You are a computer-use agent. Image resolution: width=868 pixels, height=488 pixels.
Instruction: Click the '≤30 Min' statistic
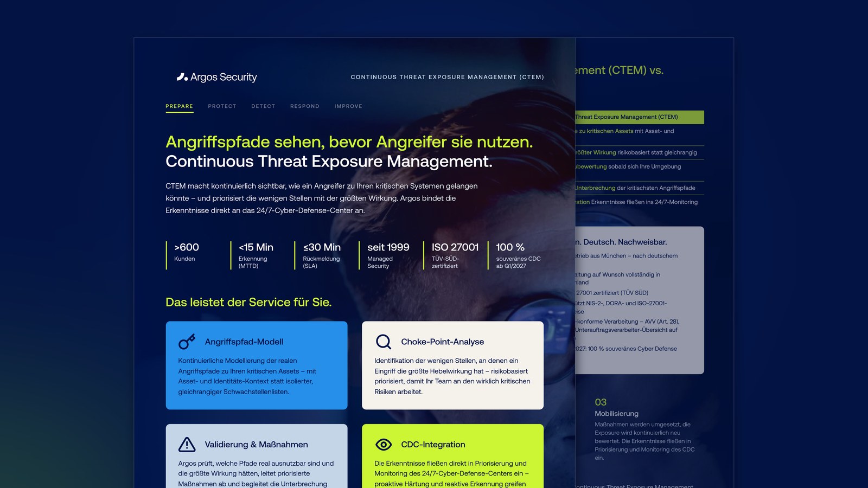(322, 247)
